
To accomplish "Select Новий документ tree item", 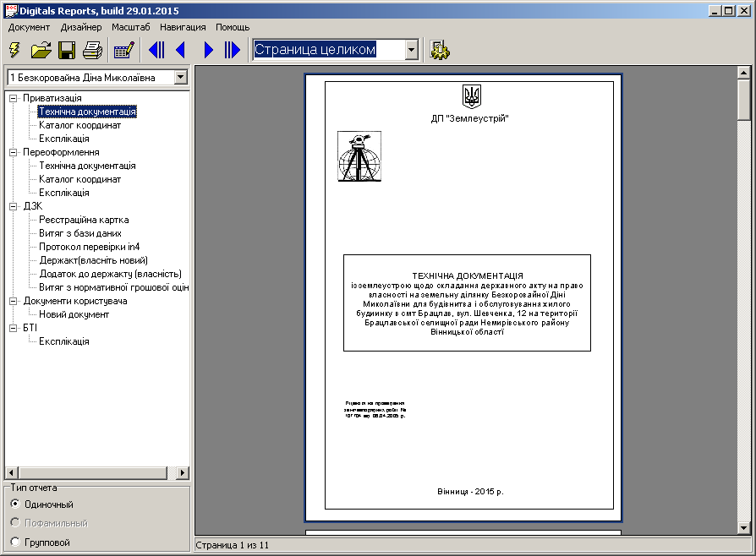I will click(74, 314).
